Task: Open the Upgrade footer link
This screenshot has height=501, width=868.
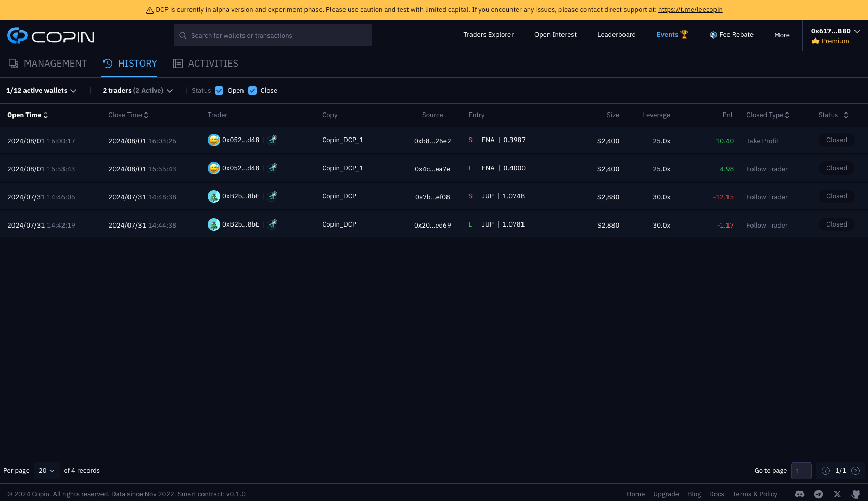Action: tap(666, 494)
